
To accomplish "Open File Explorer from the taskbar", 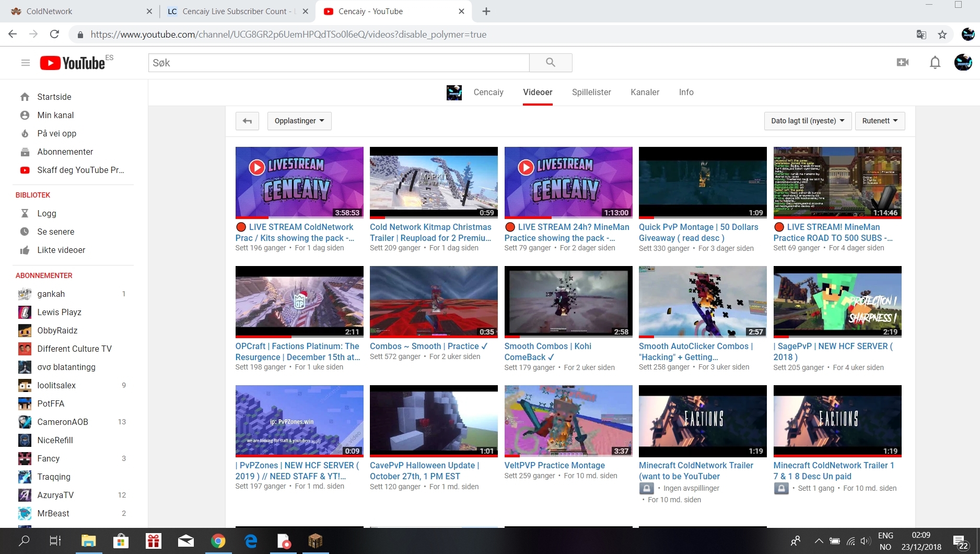I will pos(89,541).
